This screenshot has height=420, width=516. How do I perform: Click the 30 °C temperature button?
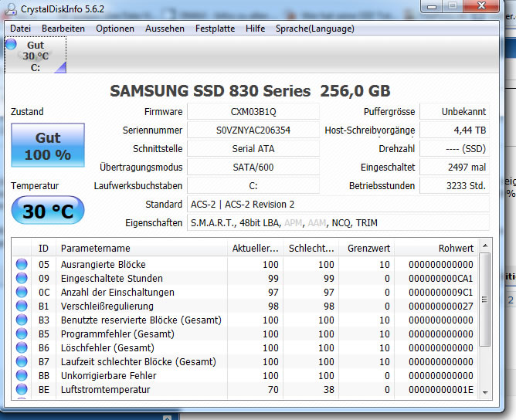[x=48, y=211]
